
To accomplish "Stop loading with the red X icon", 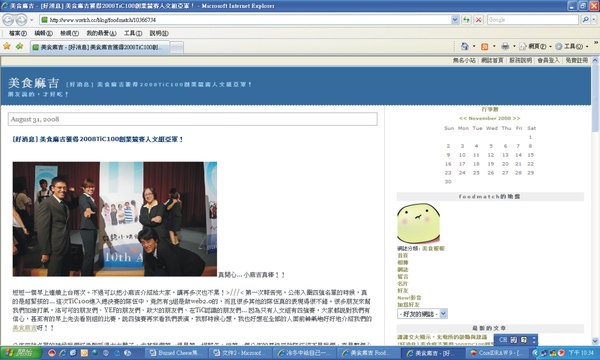I will pyautogui.click(x=479, y=20).
